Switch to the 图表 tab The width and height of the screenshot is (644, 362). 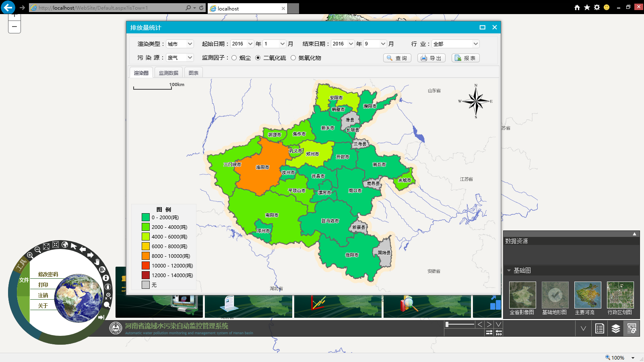(193, 73)
